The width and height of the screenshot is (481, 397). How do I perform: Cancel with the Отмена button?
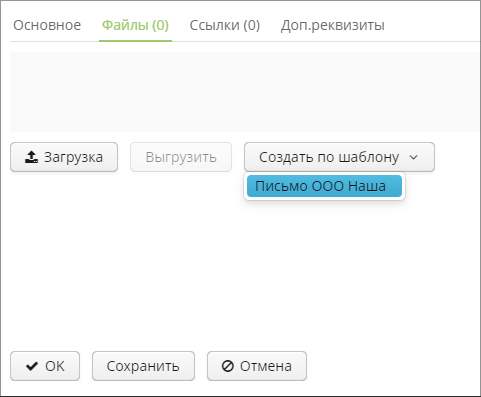pos(257,366)
